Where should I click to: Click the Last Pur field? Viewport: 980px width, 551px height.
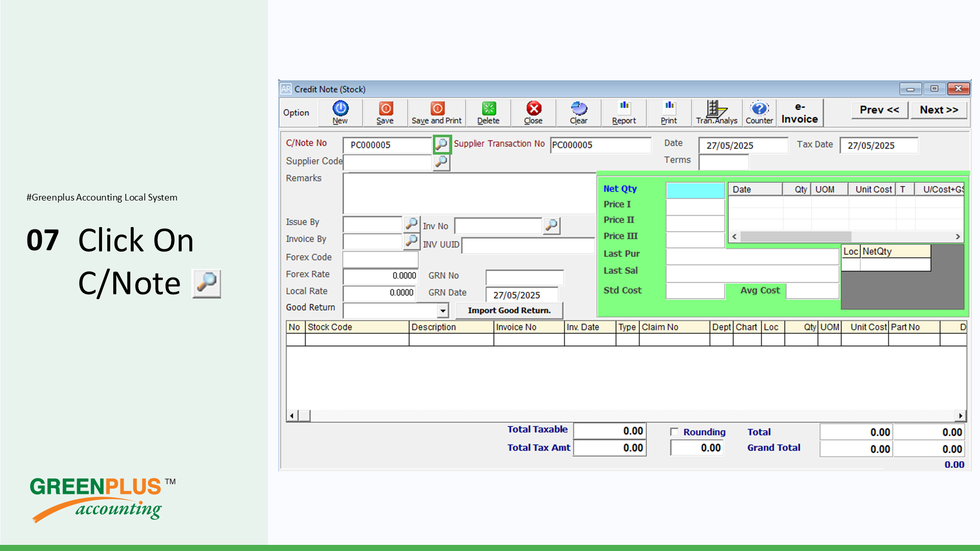click(752, 256)
